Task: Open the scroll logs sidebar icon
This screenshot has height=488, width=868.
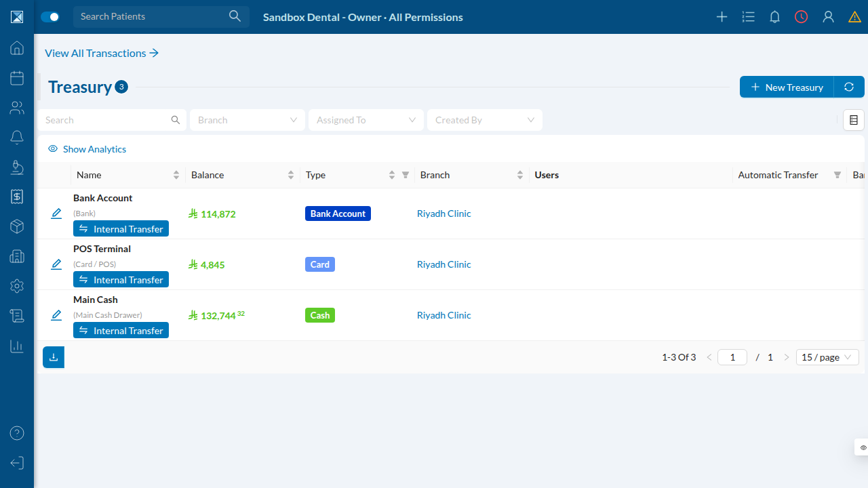Action: point(17,316)
